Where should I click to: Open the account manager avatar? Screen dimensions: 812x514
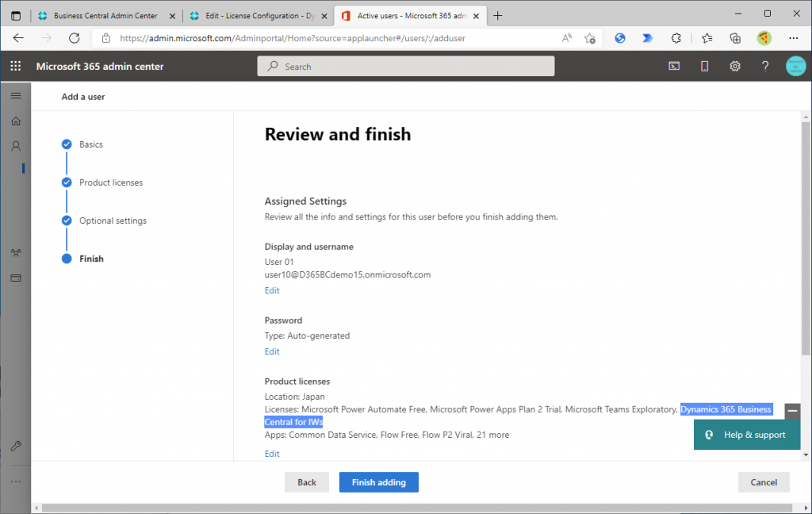click(x=795, y=66)
